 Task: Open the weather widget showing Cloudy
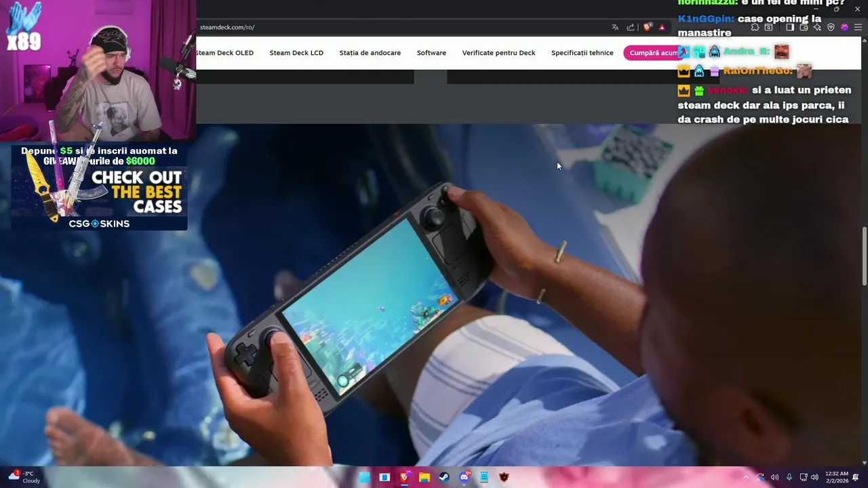(24, 477)
